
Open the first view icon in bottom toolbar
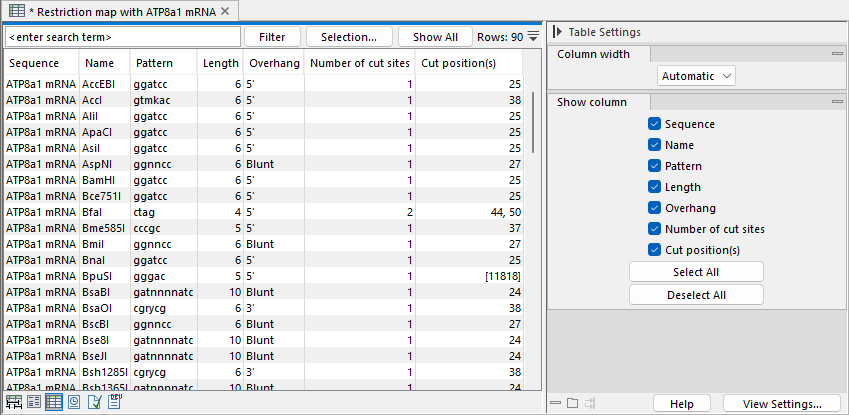(14, 402)
